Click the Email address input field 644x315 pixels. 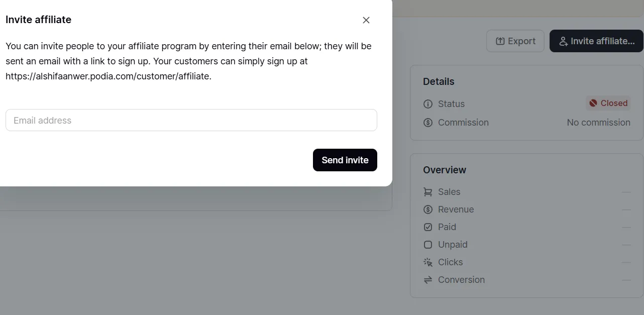tap(191, 121)
